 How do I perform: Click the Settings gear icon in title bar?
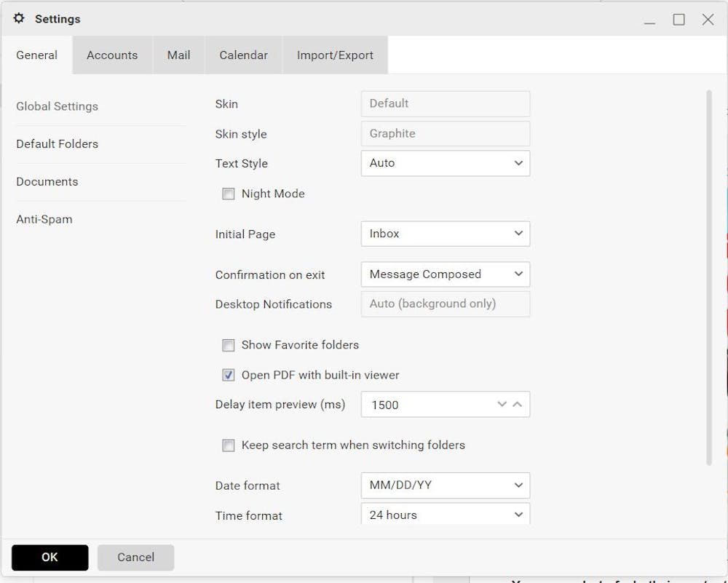19,19
